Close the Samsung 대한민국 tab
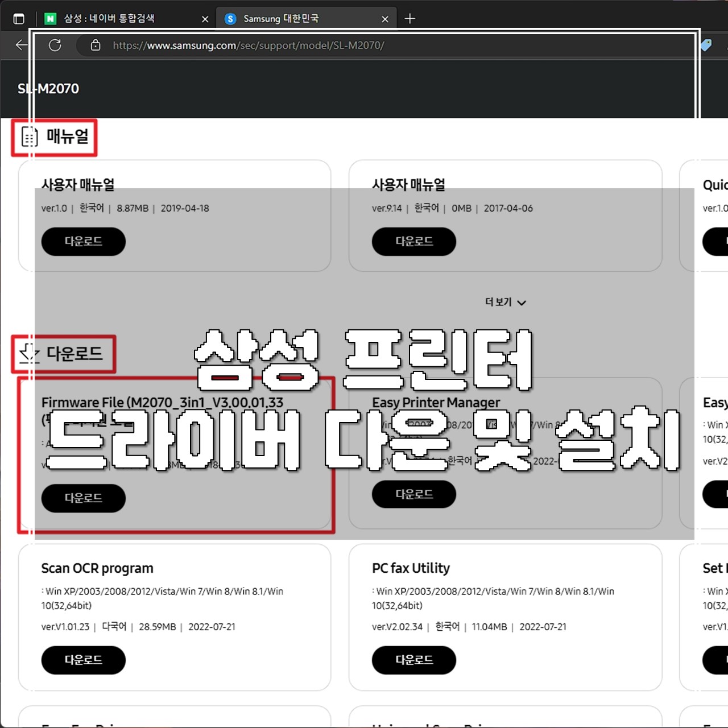Image resolution: width=728 pixels, height=728 pixels. point(385,19)
